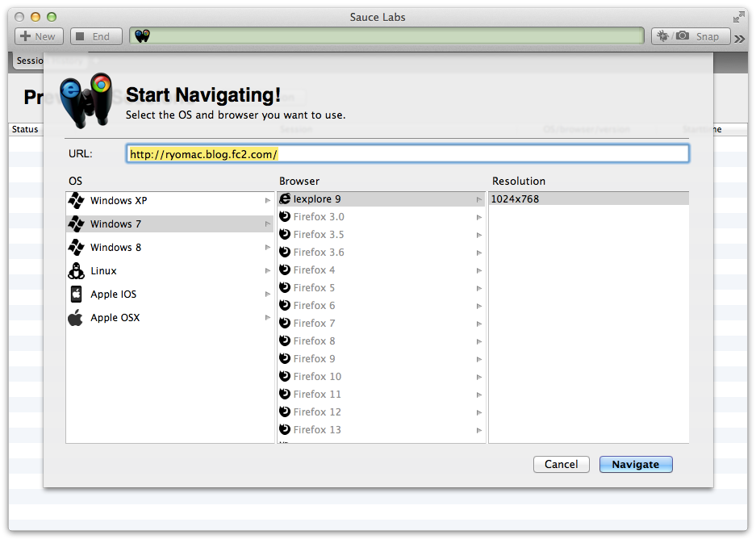The width and height of the screenshot is (756, 539).
Task: Click the Firefox 8 browser icon
Action: click(x=285, y=341)
